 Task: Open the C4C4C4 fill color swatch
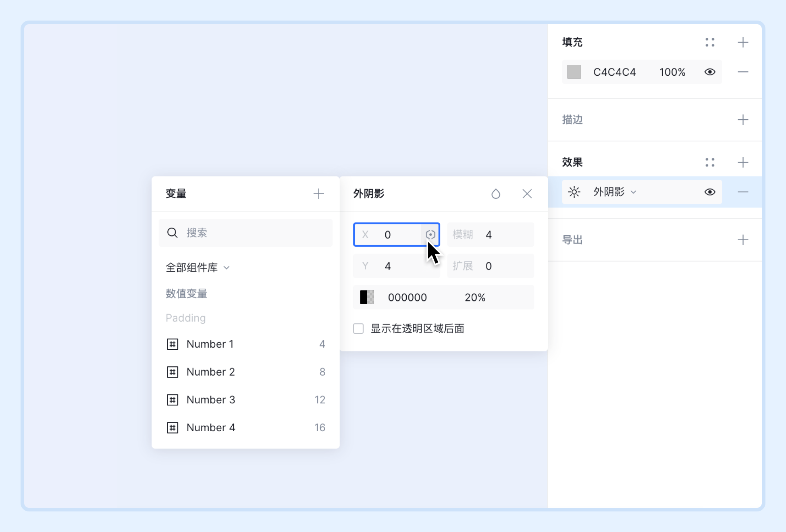coord(574,72)
